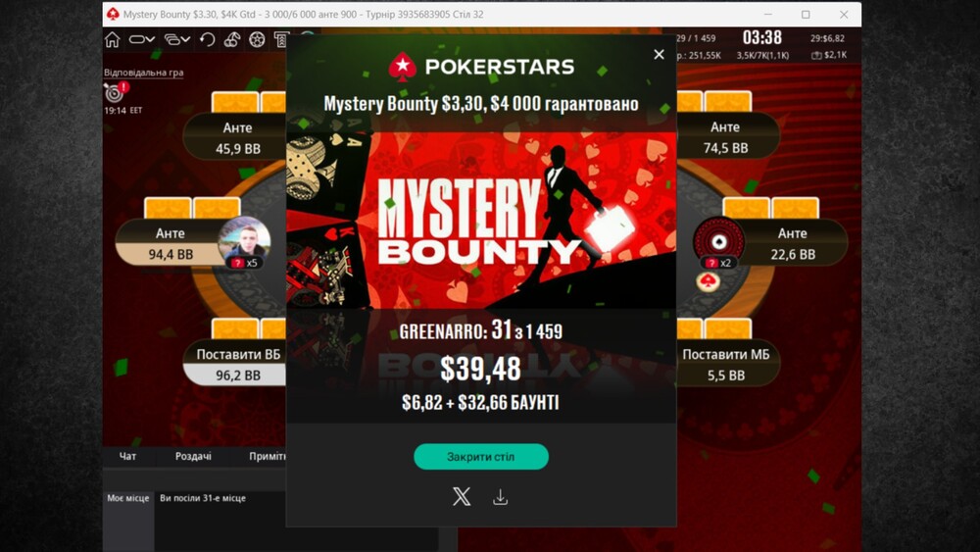
Task: Expand the stacked tables dropdown
Action: (x=177, y=39)
